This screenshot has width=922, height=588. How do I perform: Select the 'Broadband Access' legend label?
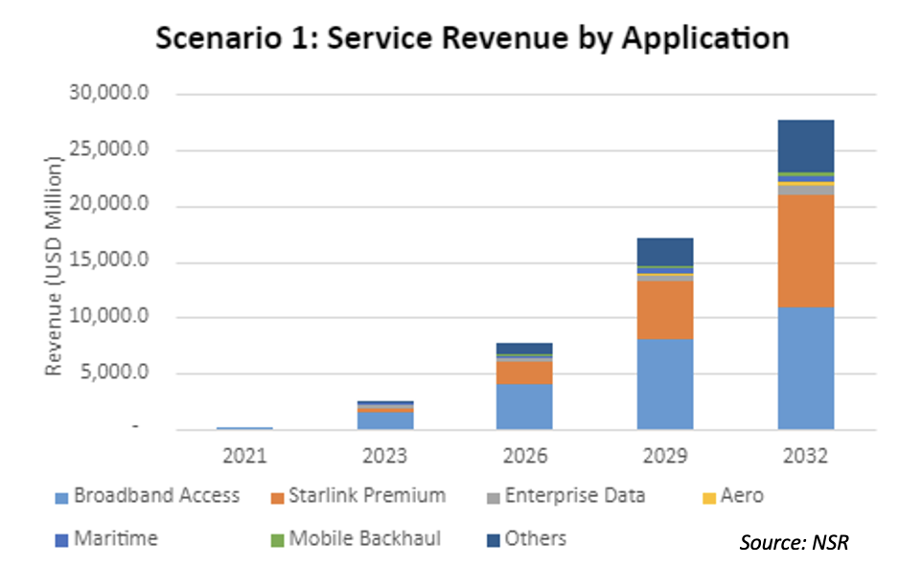pos(156,496)
